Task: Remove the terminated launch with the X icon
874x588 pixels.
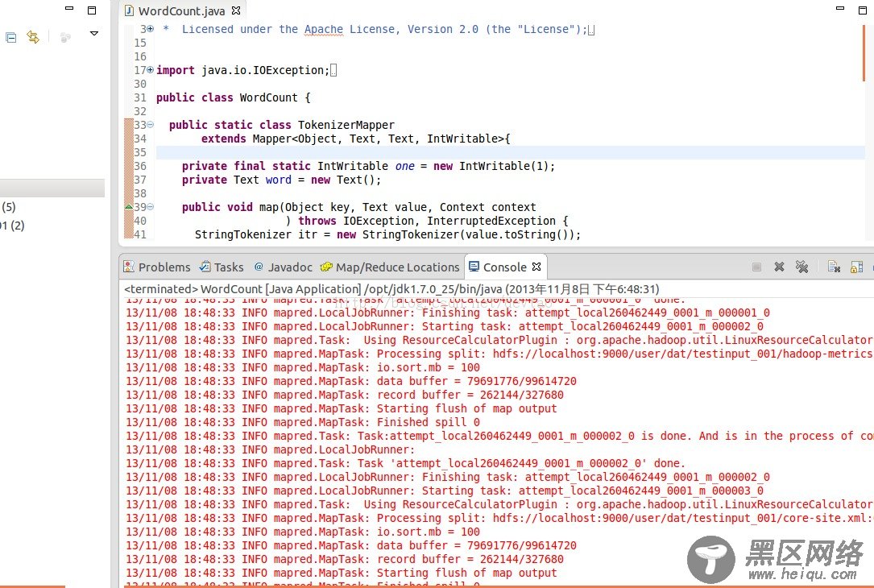Action: (x=779, y=267)
